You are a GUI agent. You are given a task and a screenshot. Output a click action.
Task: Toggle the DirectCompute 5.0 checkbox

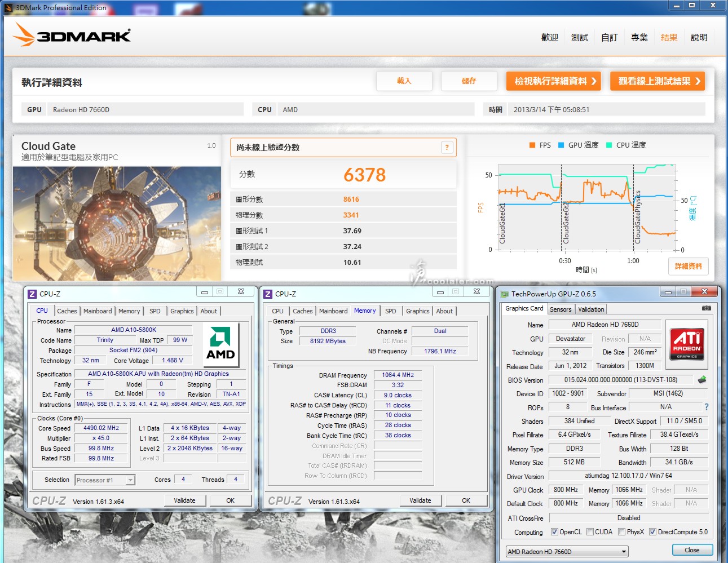coord(652,532)
